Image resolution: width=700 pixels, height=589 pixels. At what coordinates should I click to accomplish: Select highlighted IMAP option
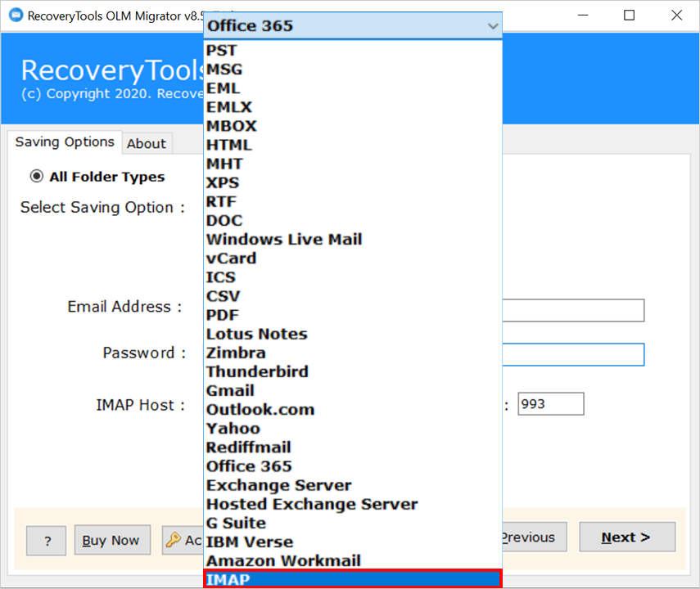tap(353, 579)
